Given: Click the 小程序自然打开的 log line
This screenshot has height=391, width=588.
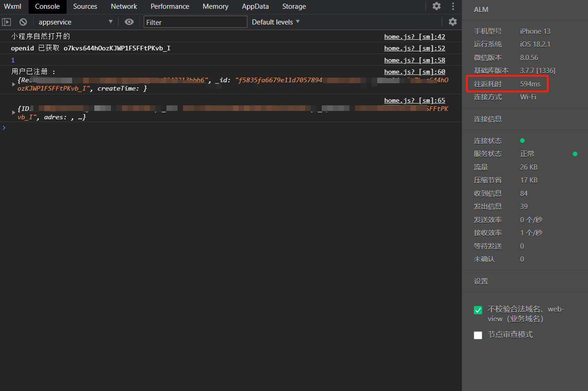Looking at the screenshot, I should [x=40, y=36].
